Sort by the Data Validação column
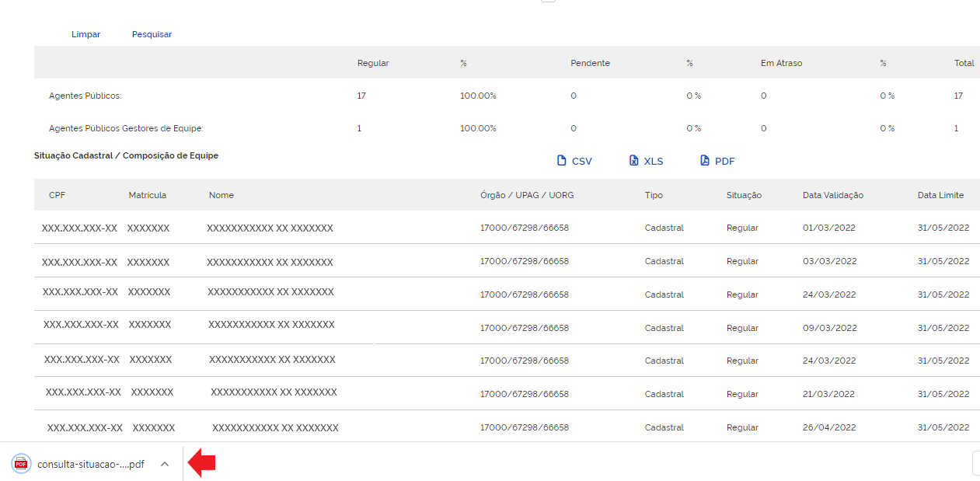 click(832, 195)
